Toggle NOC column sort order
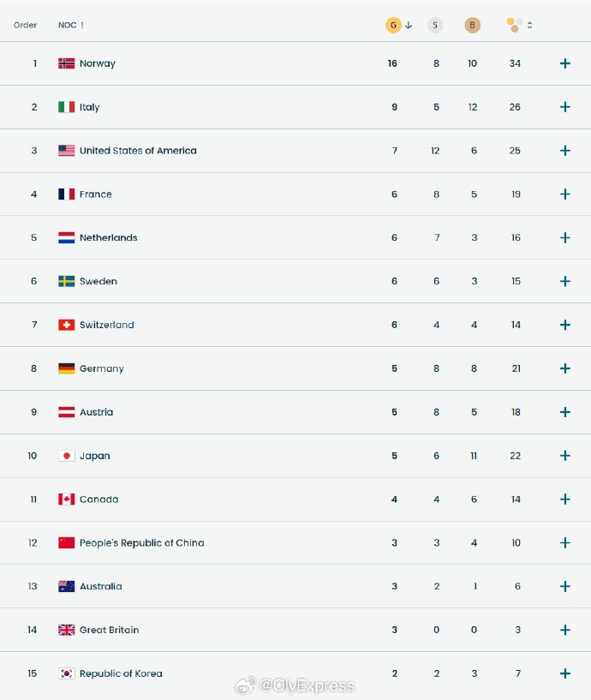The image size is (591, 700). click(x=72, y=25)
